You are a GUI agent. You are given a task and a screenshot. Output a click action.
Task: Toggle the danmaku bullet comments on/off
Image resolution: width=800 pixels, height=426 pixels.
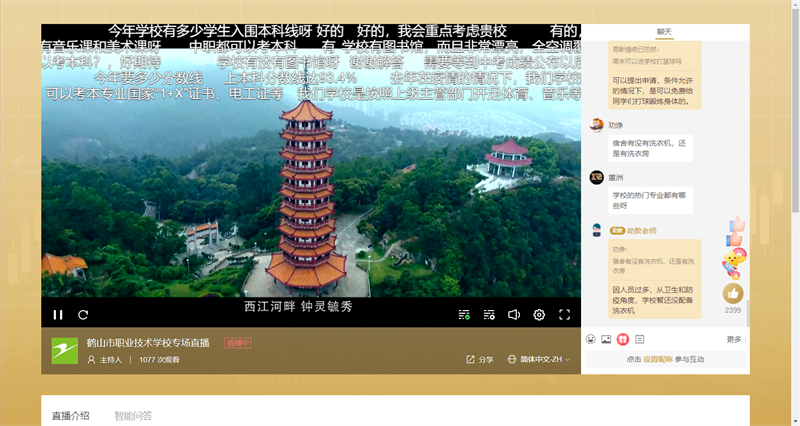[x=464, y=315]
